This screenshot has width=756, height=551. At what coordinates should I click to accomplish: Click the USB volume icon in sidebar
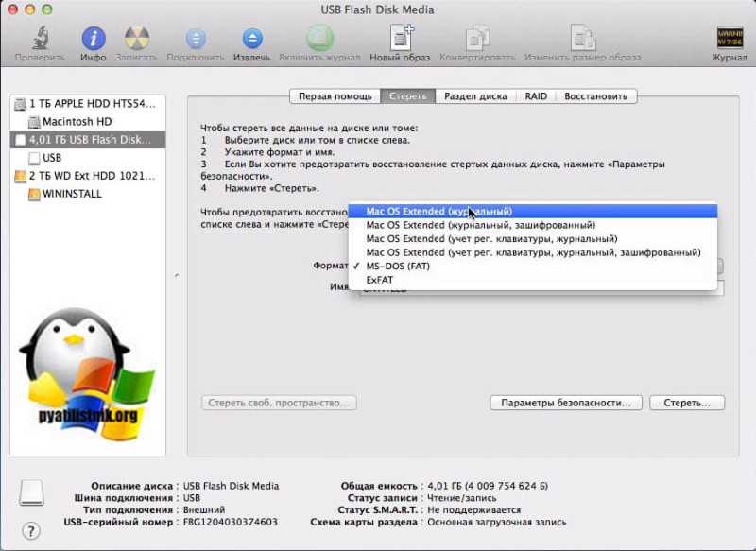coord(34,158)
